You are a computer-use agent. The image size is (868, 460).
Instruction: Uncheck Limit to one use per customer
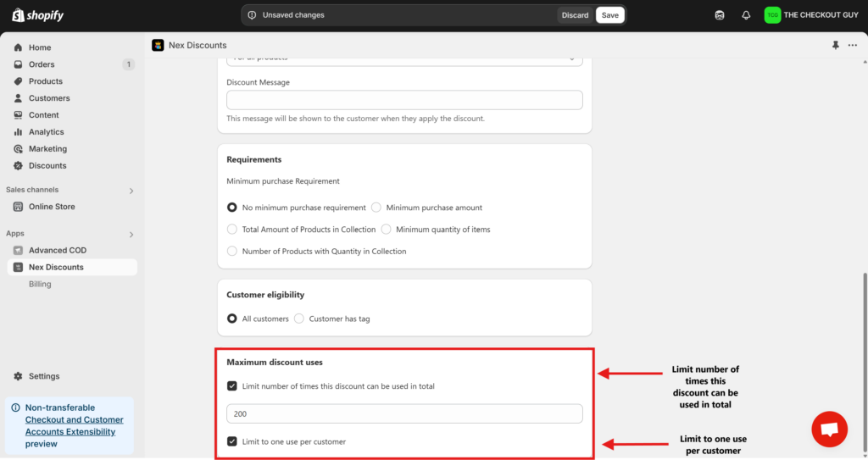232,441
